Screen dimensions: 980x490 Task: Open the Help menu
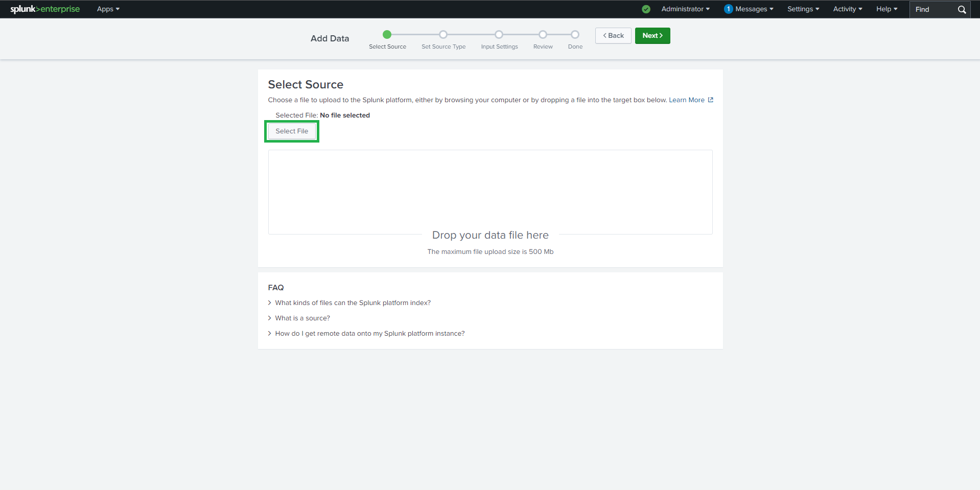tap(886, 9)
